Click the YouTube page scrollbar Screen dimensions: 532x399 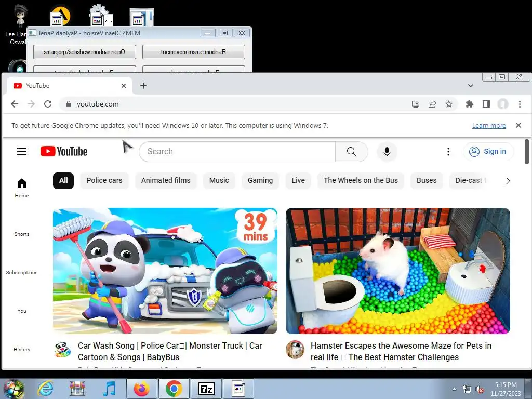527,151
